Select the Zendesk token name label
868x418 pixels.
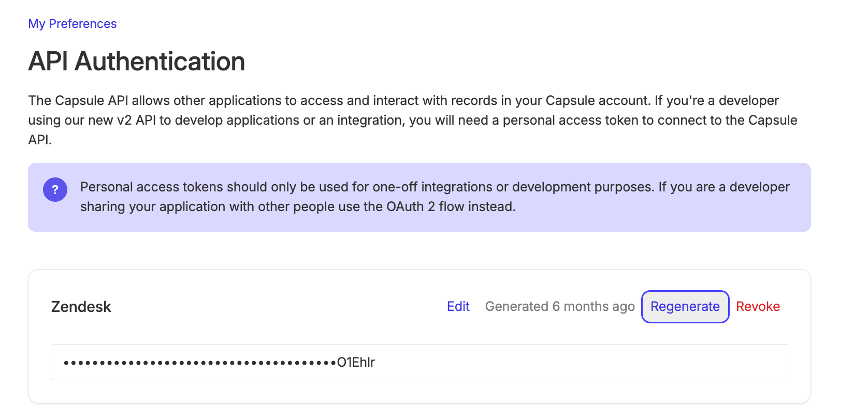(x=81, y=307)
